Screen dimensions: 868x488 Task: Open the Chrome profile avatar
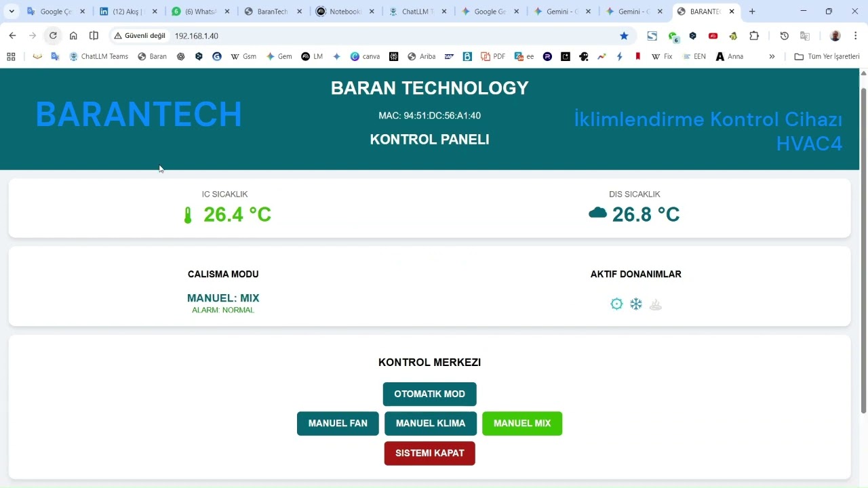coord(835,36)
